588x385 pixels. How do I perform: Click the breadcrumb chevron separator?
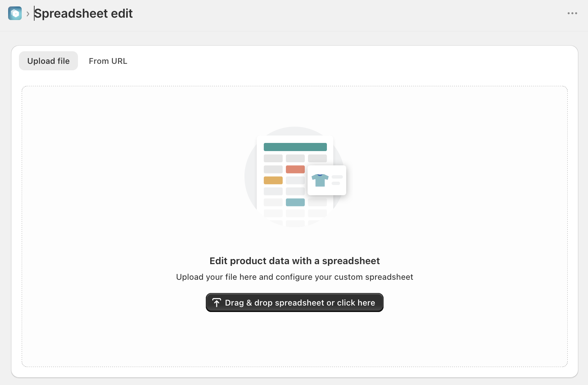[28, 14]
